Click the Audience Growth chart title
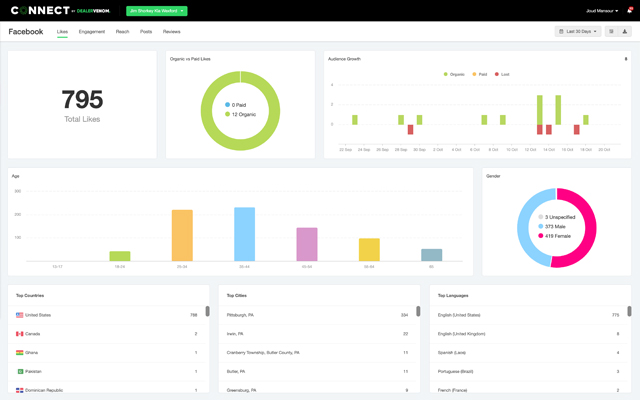This screenshot has width=640, height=400. click(x=344, y=59)
